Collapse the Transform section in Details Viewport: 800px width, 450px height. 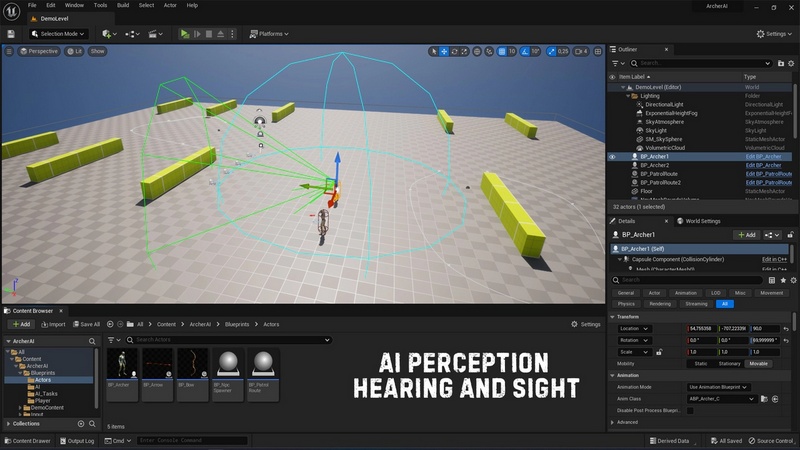click(x=612, y=317)
